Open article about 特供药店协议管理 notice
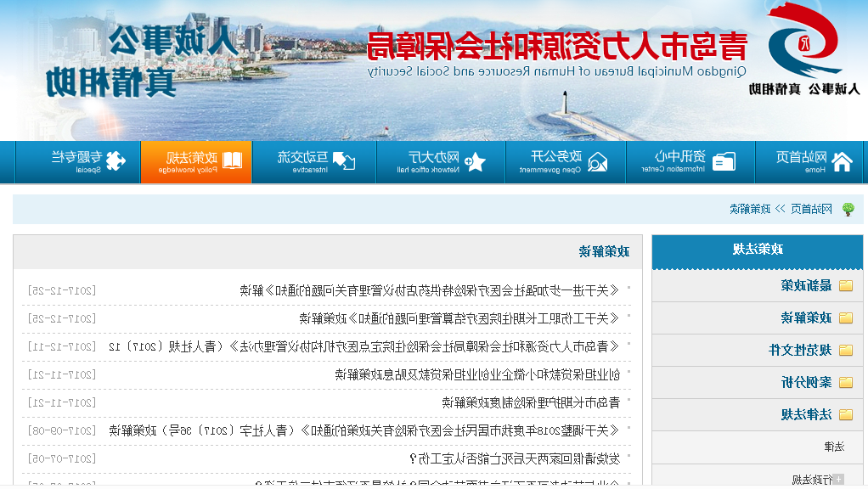 (429, 290)
